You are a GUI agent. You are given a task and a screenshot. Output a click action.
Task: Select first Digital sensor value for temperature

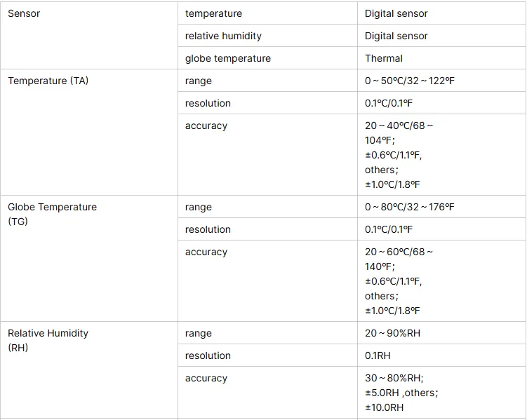point(396,13)
